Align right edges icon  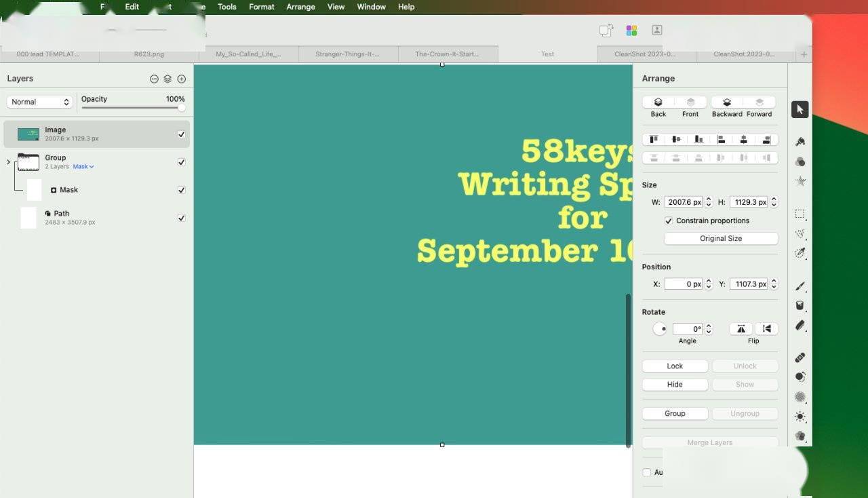766,140
